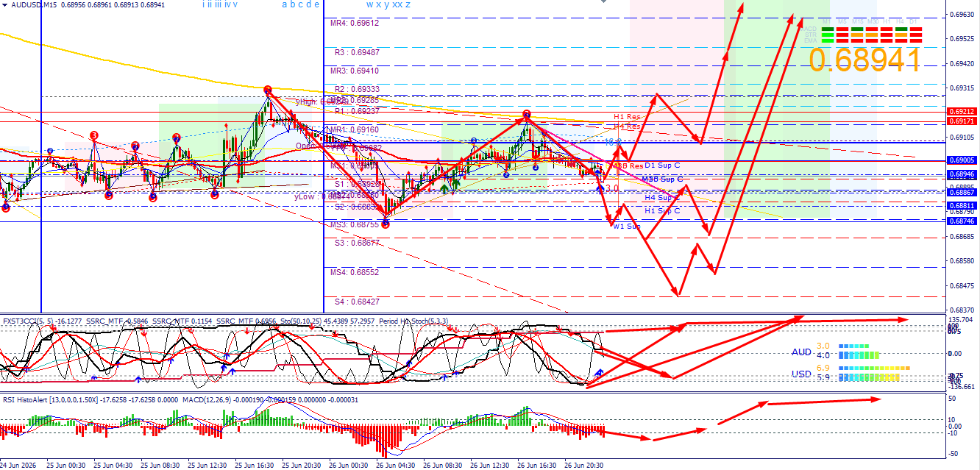The height and width of the screenshot is (470, 980).
Task: Click the blue 0.68746 price tag on axis
Action: [x=962, y=221]
